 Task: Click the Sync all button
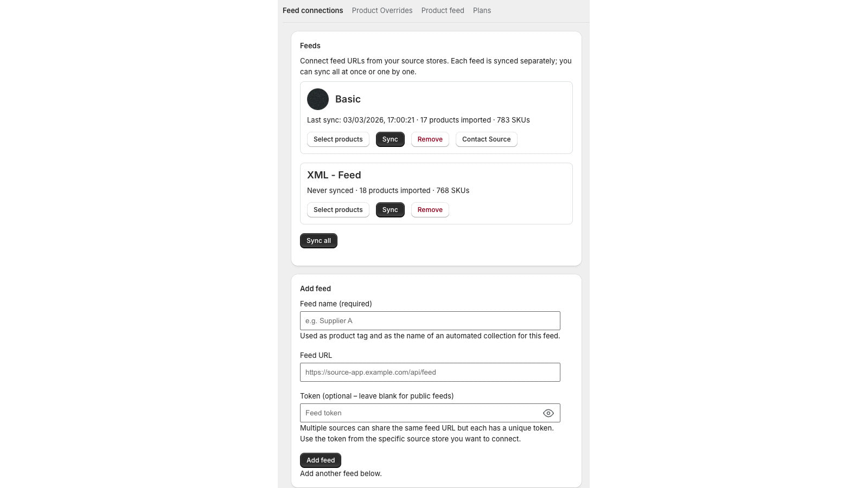(x=318, y=241)
